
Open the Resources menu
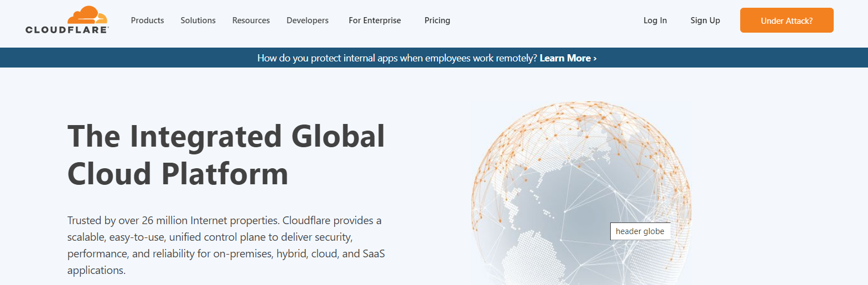251,20
